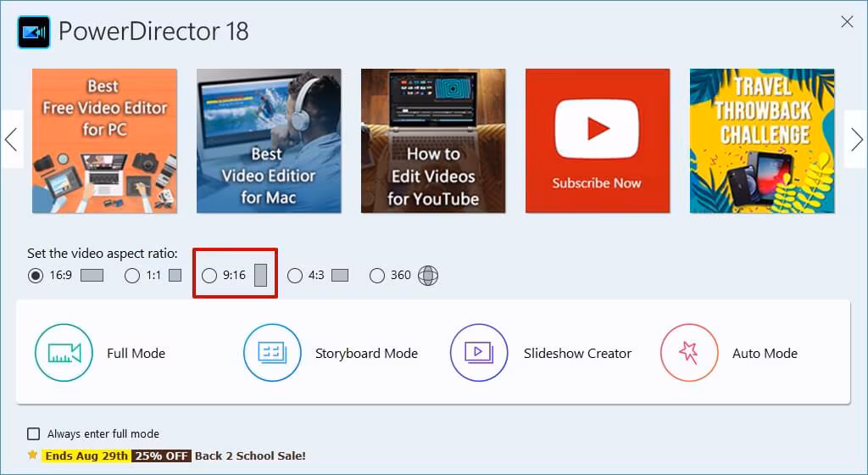The width and height of the screenshot is (868, 475).
Task: Click the 'Always enter full mode' text
Action: coord(103,433)
